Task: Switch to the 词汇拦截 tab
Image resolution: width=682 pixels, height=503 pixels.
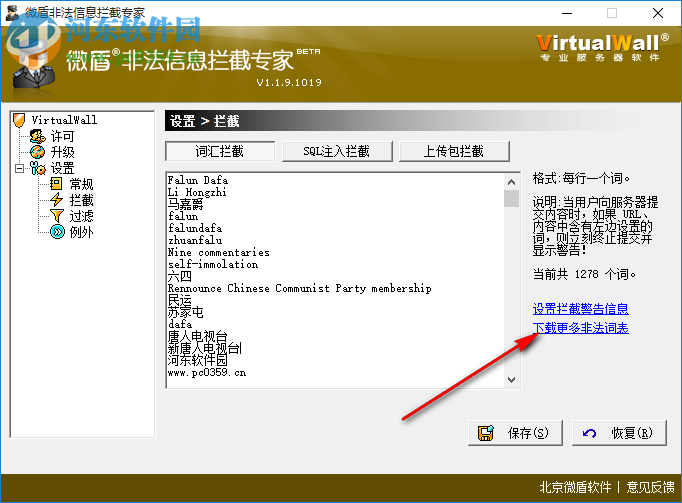Action: tap(220, 151)
